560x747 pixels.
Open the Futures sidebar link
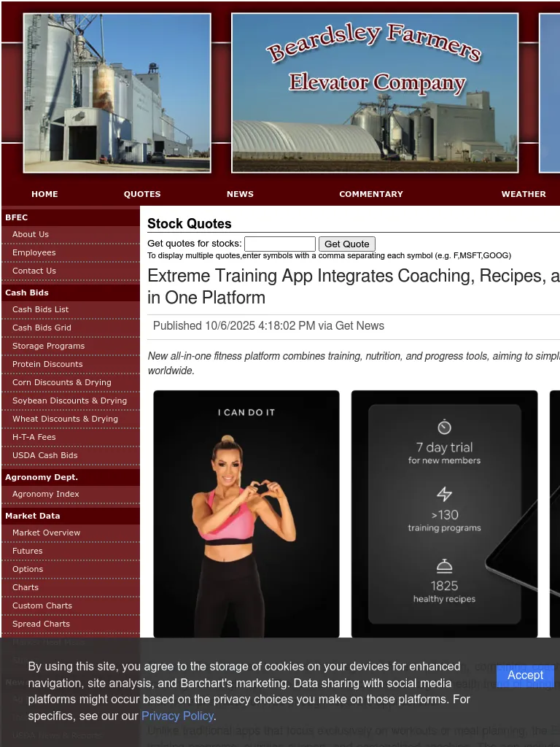(28, 551)
